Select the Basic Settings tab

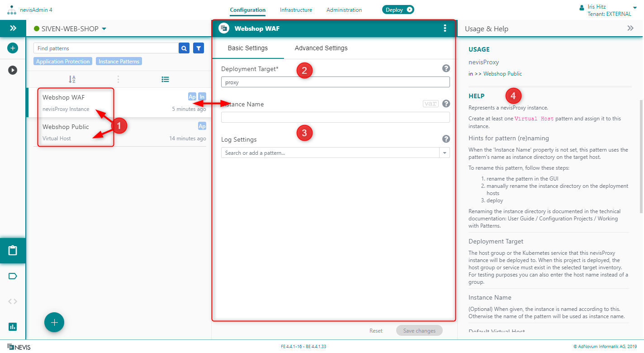248,48
